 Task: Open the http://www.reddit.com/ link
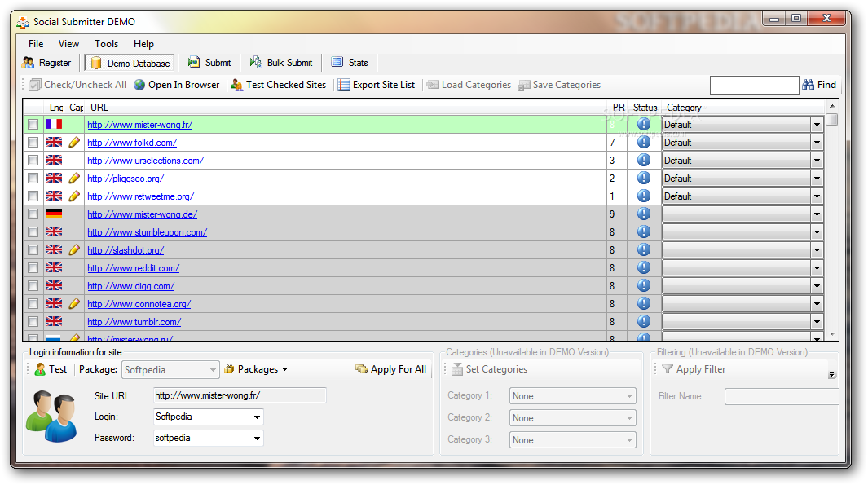click(x=134, y=268)
